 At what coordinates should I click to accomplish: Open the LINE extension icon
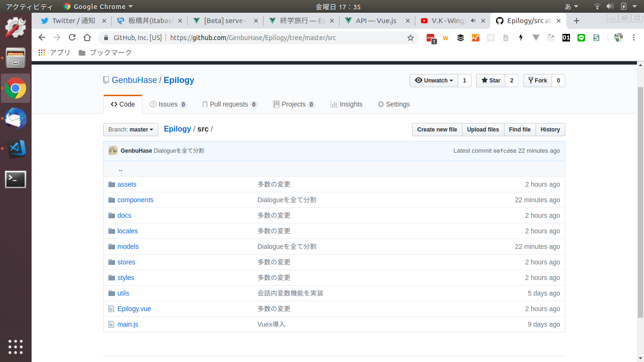[581, 38]
